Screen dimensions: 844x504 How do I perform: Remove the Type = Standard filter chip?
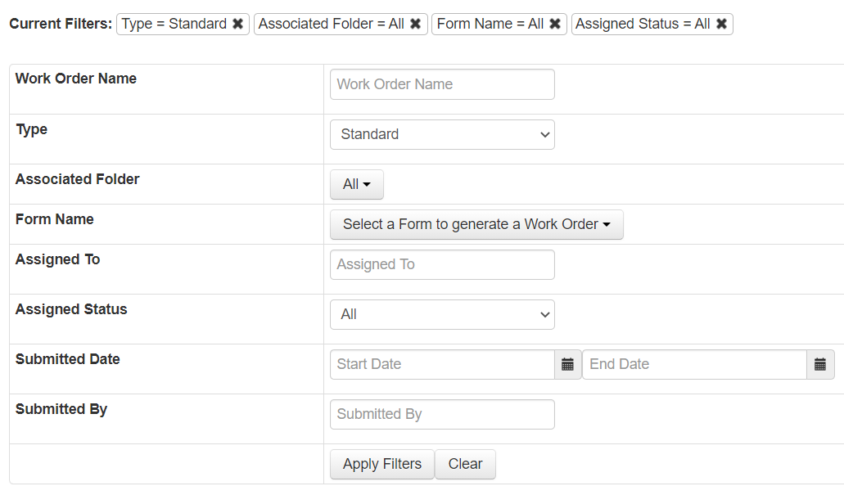(x=237, y=24)
